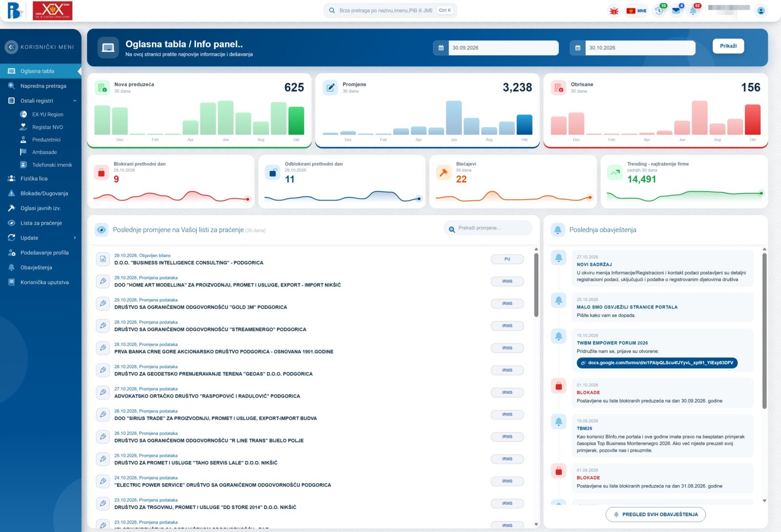
Task: Click Pregled svih obavještenja button
Action: (656, 514)
